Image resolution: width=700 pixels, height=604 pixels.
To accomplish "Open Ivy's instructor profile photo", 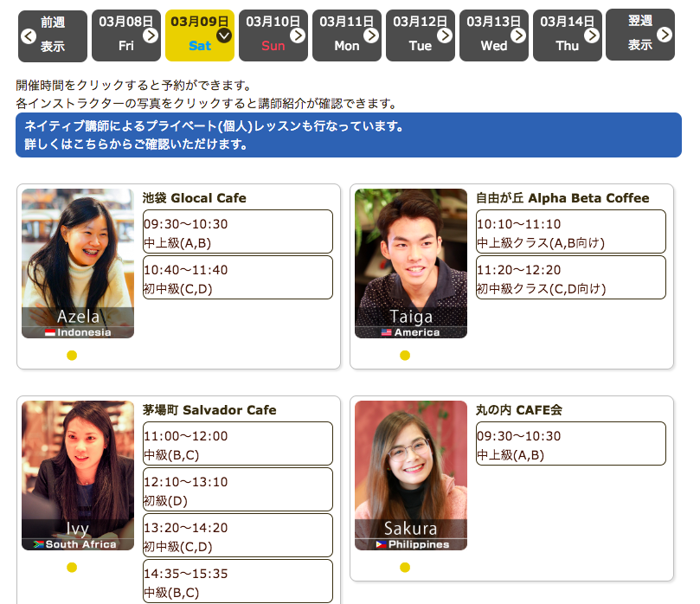I will coord(78,475).
